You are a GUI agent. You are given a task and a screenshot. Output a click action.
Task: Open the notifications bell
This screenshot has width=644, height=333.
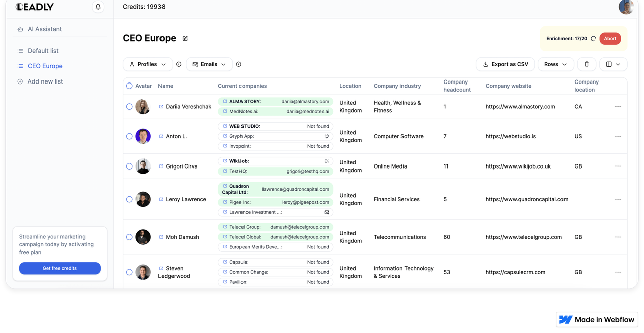click(x=98, y=7)
